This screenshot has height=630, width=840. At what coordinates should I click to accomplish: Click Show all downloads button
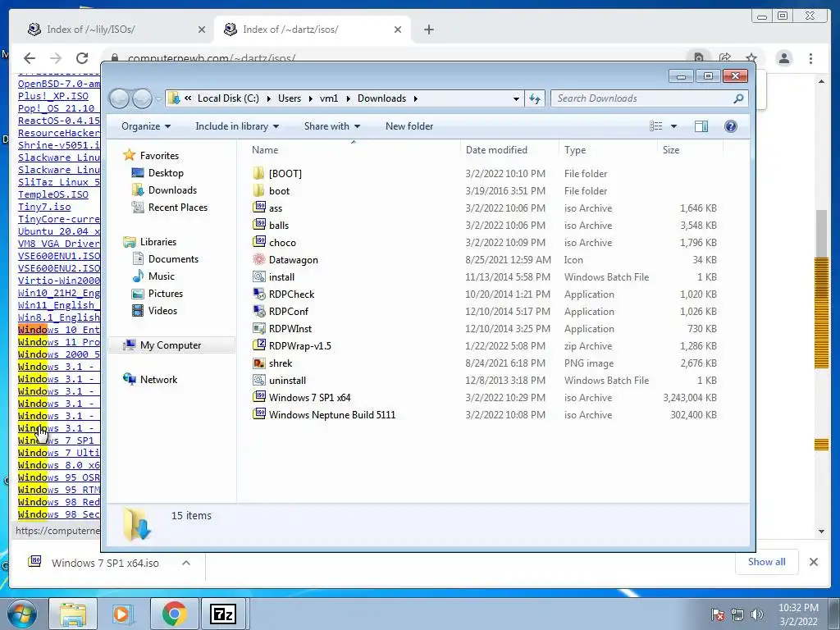[x=767, y=562]
